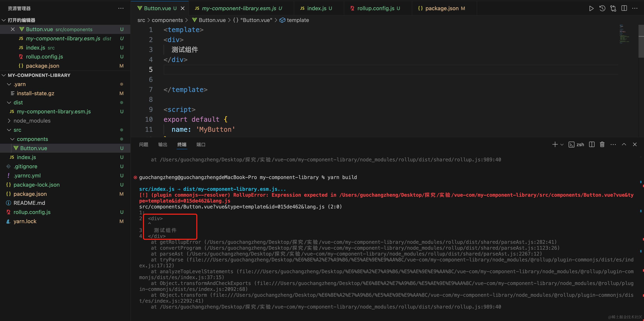Click components in the breadcrumb path
Image resolution: width=644 pixels, height=321 pixels.
[167, 20]
